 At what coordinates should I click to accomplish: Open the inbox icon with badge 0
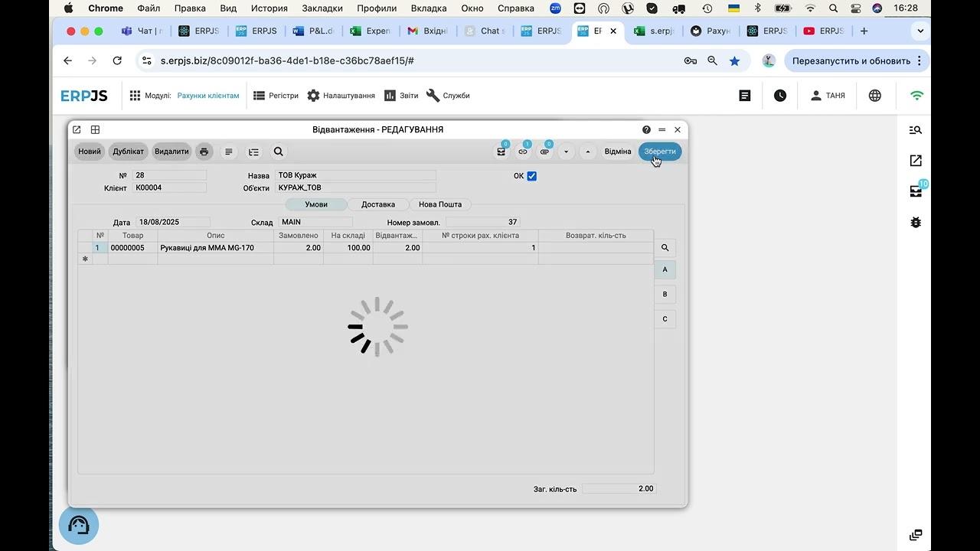501,152
